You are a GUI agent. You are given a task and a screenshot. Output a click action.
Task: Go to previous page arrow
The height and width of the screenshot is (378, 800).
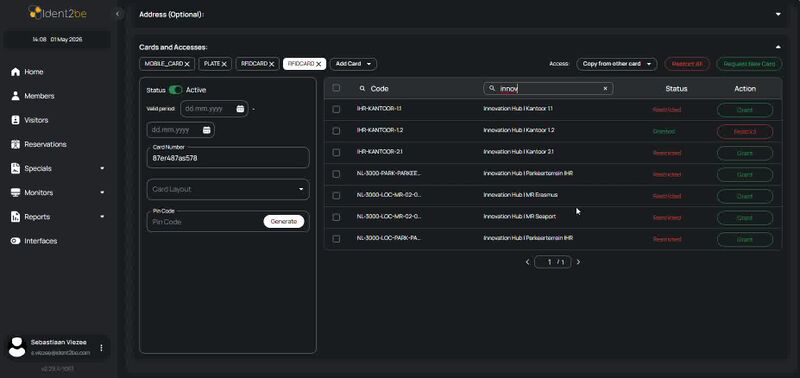click(x=528, y=262)
